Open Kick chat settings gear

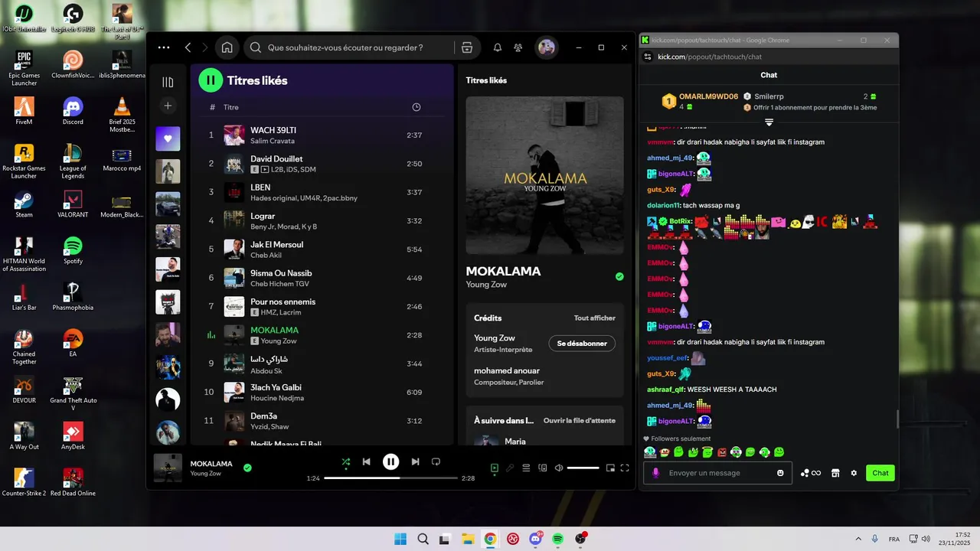854,473
